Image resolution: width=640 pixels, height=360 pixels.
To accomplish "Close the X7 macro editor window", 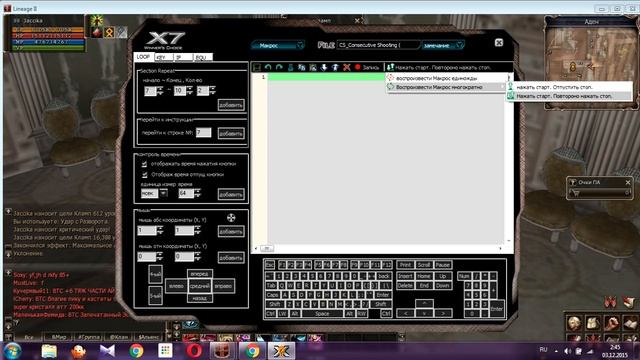I will tap(499, 42).
